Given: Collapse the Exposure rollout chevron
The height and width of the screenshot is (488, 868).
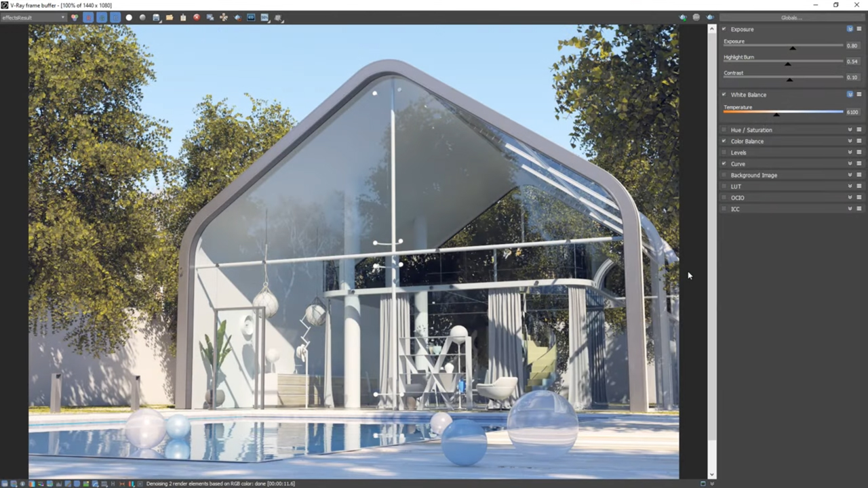Looking at the screenshot, I should (850, 29).
